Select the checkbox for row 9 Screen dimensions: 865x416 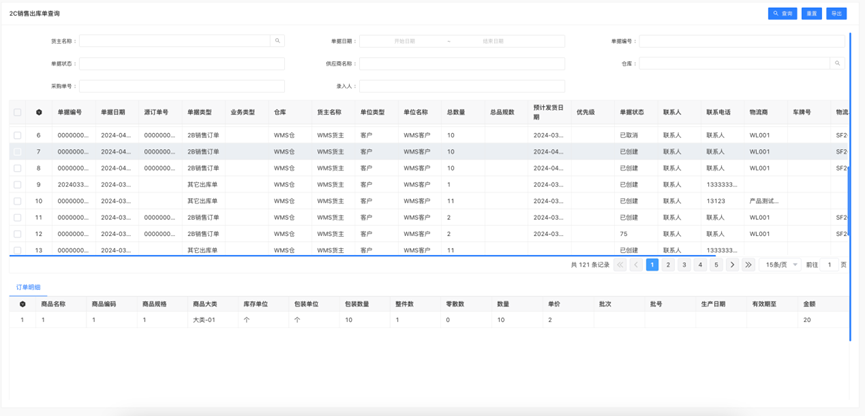[x=17, y=185]
